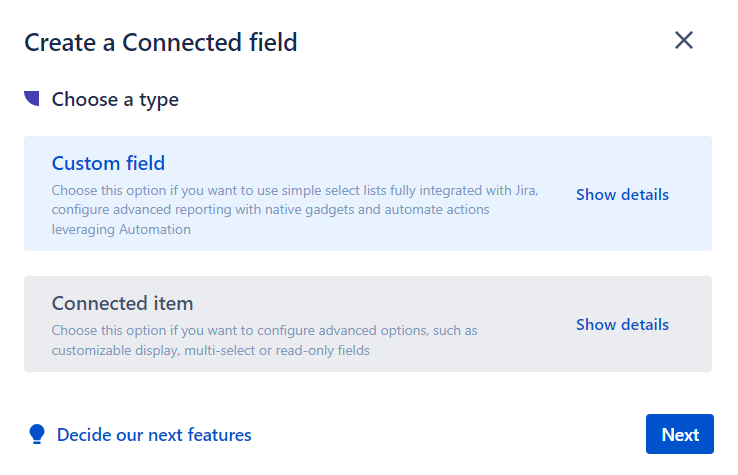Image resolution: width=738 pixels, height=475 pixels.
Task: Show details for the Connected item option
Action: (622, 324)
